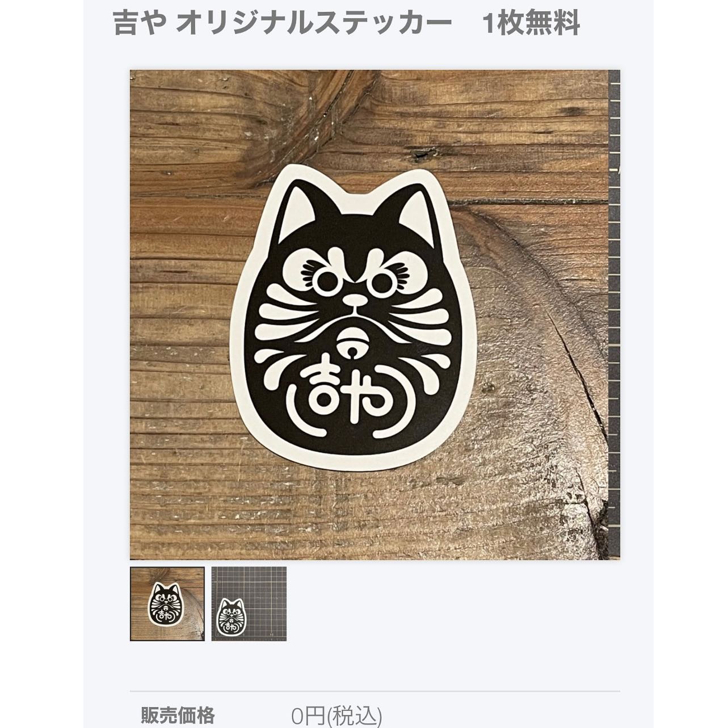Image resolution: width=728 pixels, height=728 pixels.
Task: Click the 販売価格 label
Action: (x=178, y=715)
